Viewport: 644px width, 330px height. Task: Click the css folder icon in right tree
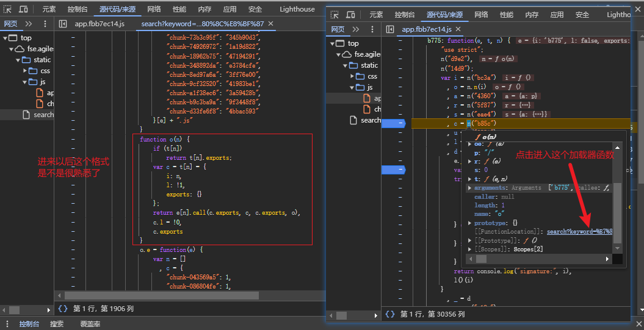point(360,76)
